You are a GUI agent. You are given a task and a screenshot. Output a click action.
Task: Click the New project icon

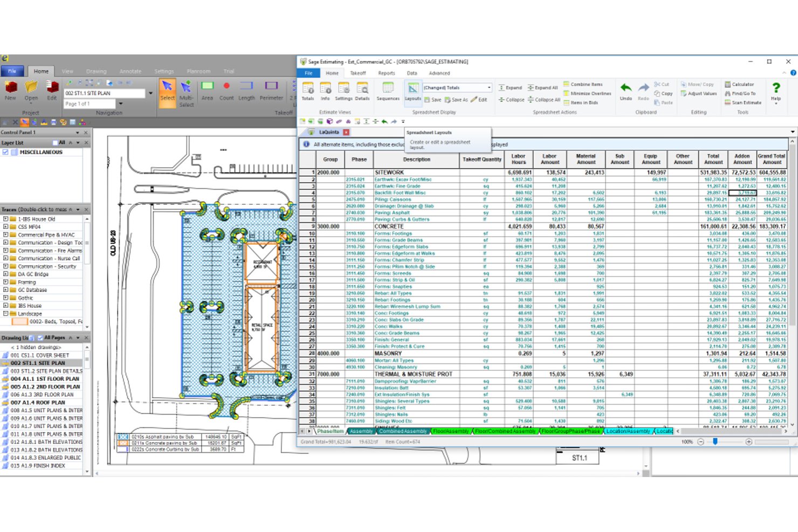[x=10, y=91]
